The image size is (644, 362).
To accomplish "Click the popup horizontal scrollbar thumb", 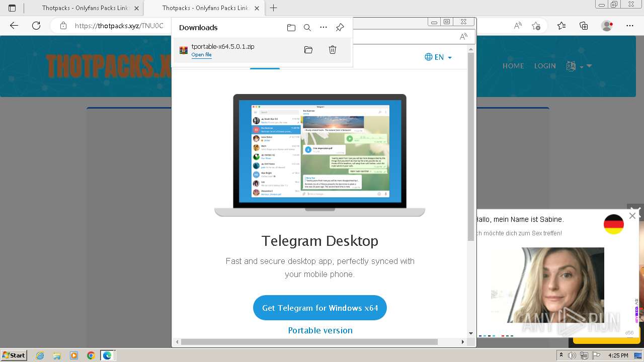I will [x=309, y=342].
